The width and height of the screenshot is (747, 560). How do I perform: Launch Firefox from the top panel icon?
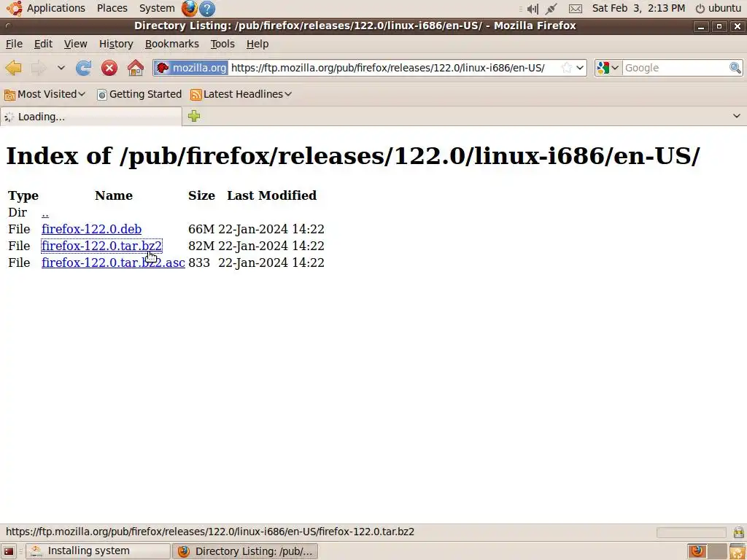(190, 8)
